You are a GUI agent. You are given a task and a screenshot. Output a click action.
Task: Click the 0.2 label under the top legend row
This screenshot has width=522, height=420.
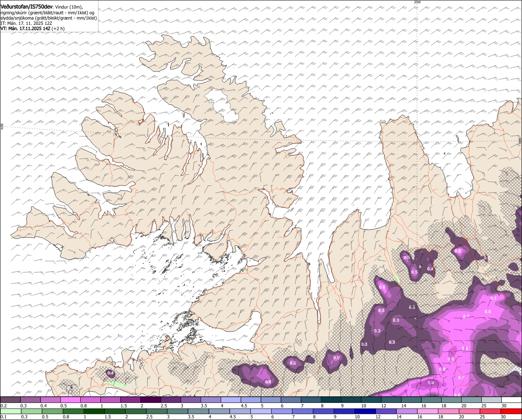pos(4,406)
